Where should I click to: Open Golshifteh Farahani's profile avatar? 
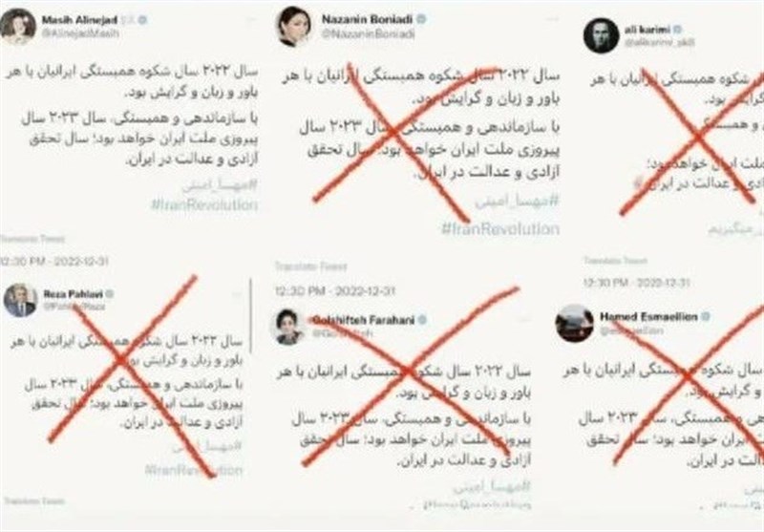[290, 327]
